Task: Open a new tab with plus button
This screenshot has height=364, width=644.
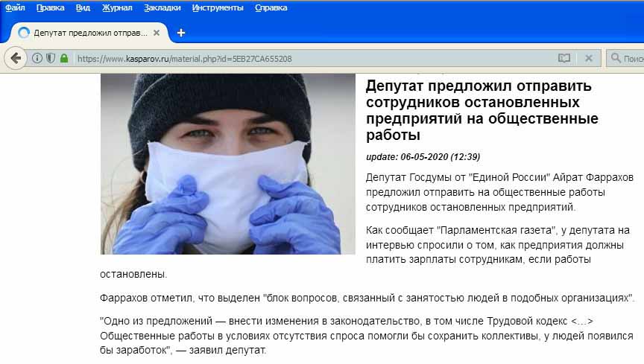Action: pyautogui.click(x=180, y=33)
